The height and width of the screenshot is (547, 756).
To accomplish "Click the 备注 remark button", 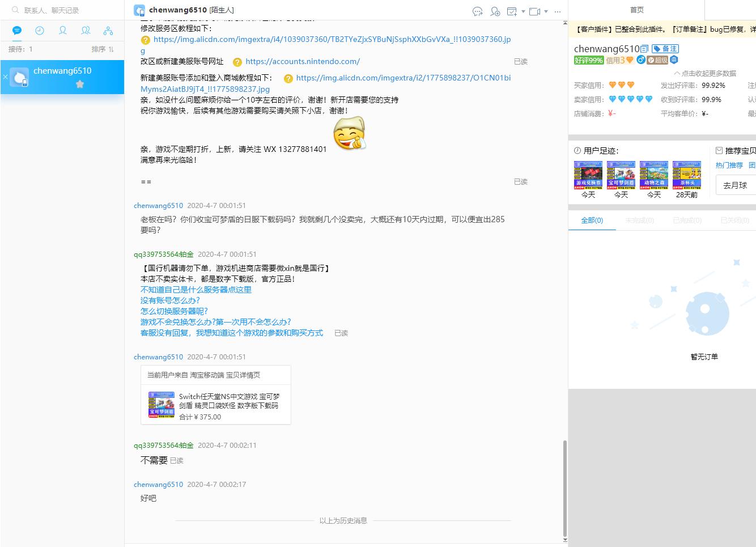I will 665,48.
